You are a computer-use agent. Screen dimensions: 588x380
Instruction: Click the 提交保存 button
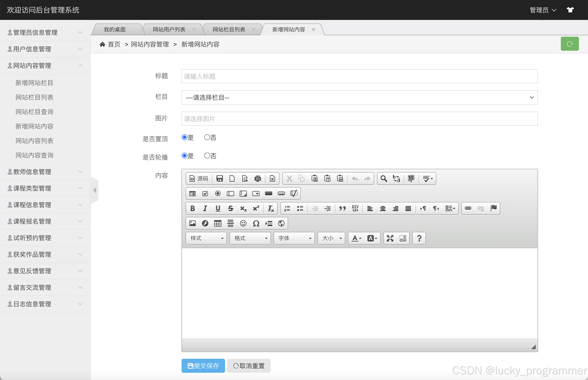point(203,366)
